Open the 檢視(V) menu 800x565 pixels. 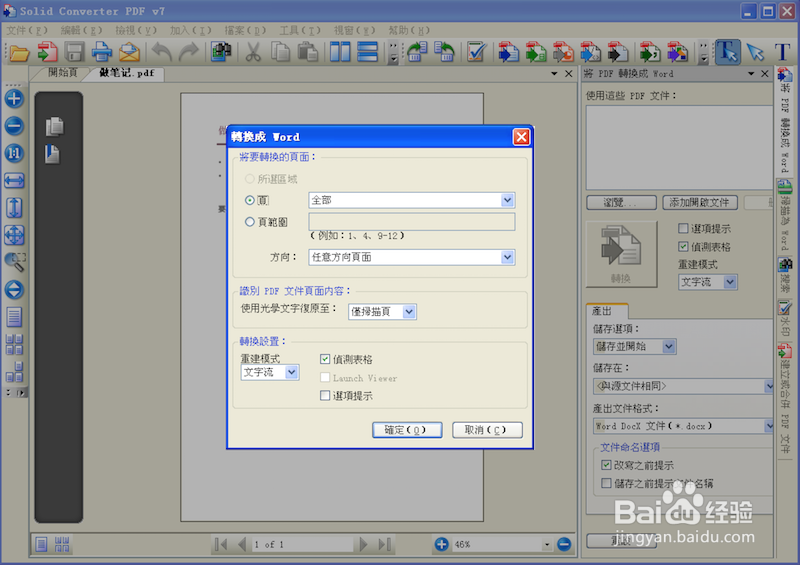click(136, 31)
